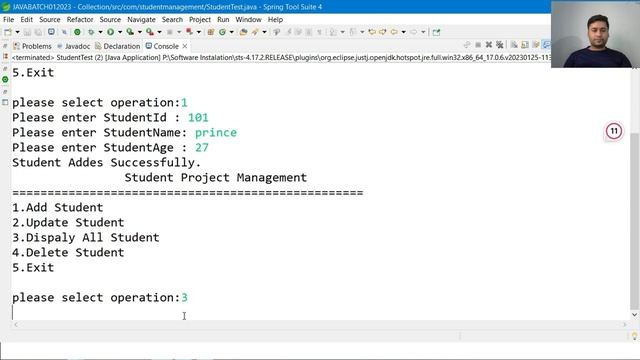
Task: Click Remove All Terminated Launches double X
Action: point(500,44)
